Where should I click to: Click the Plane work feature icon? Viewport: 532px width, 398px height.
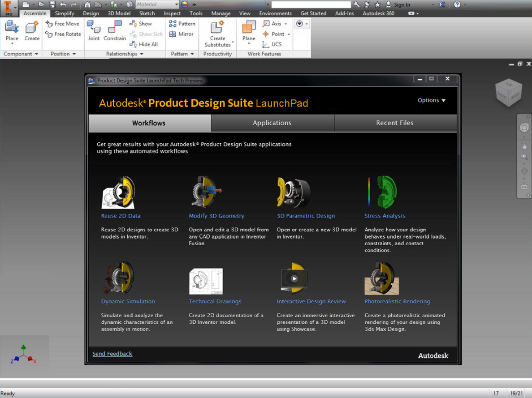pos(249,28)
